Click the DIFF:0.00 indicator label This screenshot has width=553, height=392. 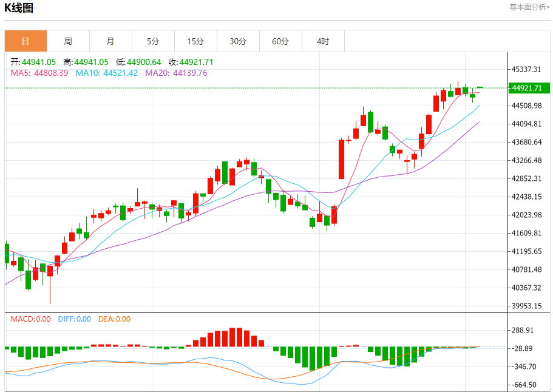74,319
